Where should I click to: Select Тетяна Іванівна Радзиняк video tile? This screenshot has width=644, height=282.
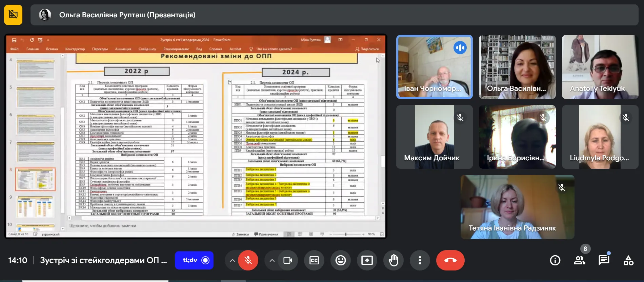(x=517, y=207)
